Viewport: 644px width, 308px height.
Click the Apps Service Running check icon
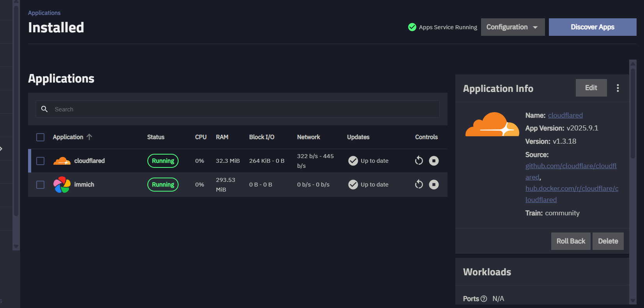412,27
